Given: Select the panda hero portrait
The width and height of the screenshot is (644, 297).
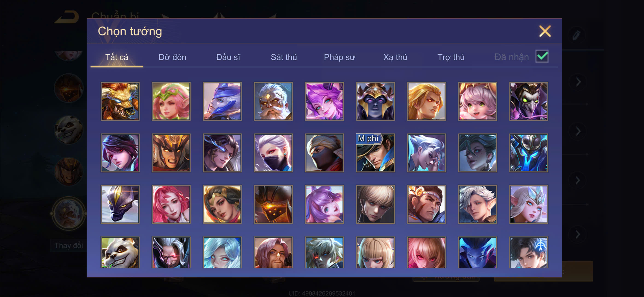Looking at the screenshot, I should (120, 252).
